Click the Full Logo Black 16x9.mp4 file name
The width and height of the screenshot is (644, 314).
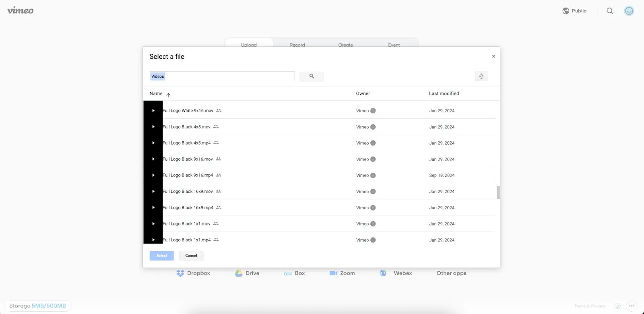188,208
